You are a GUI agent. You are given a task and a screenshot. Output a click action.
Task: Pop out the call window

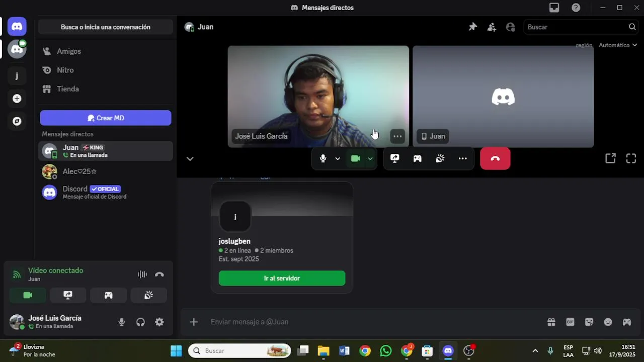click(610, 158)
